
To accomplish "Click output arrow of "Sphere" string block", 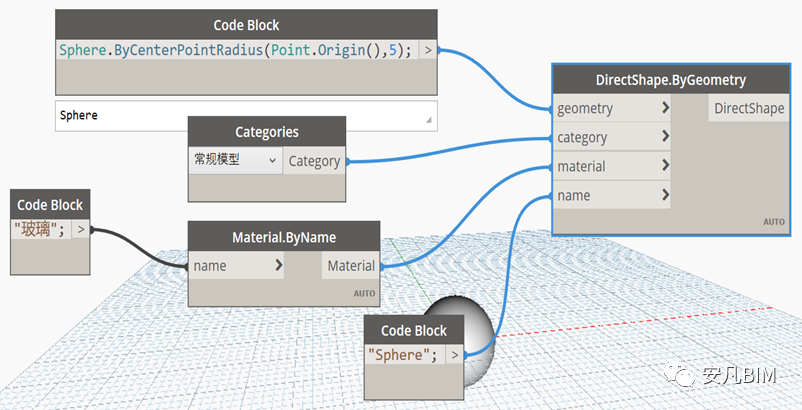I will pos(455,354).
